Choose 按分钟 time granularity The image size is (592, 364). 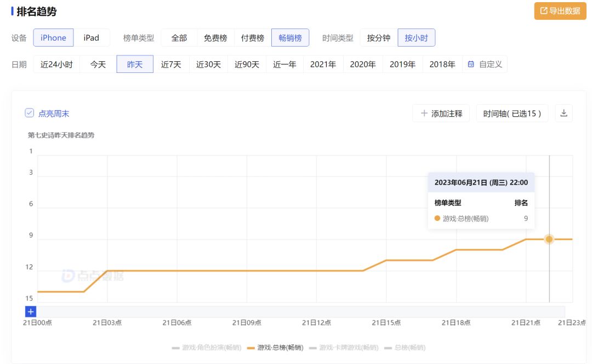click(x=379, y=38)
